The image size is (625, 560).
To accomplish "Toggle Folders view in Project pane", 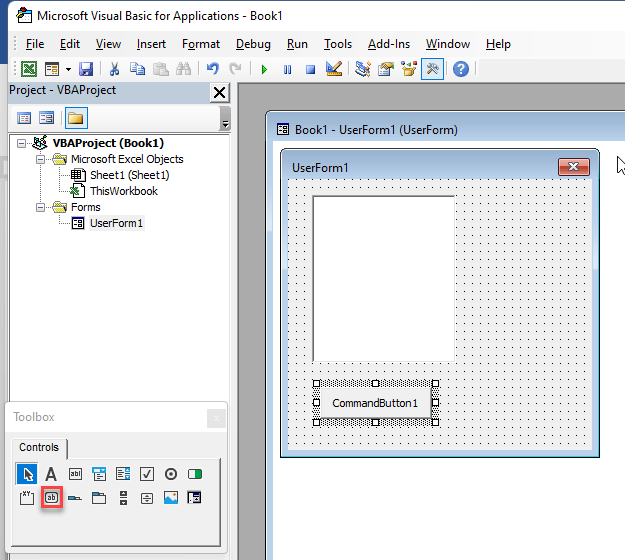I will tap(76, 118).
